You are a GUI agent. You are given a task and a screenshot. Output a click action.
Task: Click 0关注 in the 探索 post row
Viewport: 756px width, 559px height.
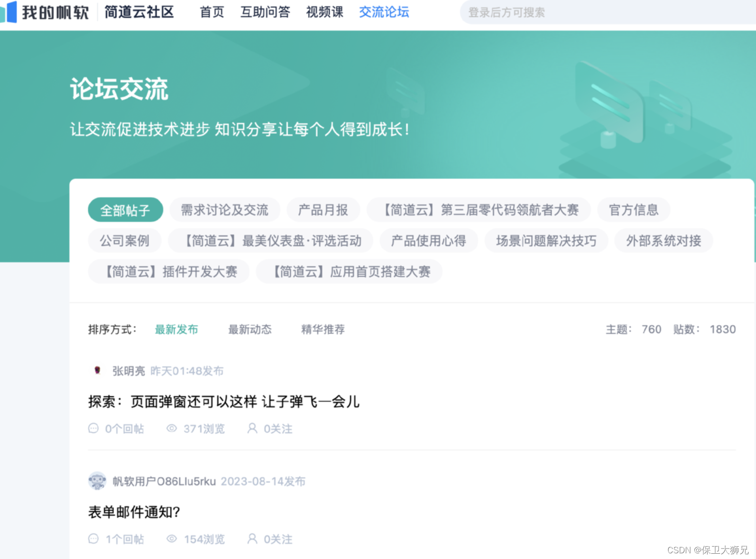tap(278, 429)
